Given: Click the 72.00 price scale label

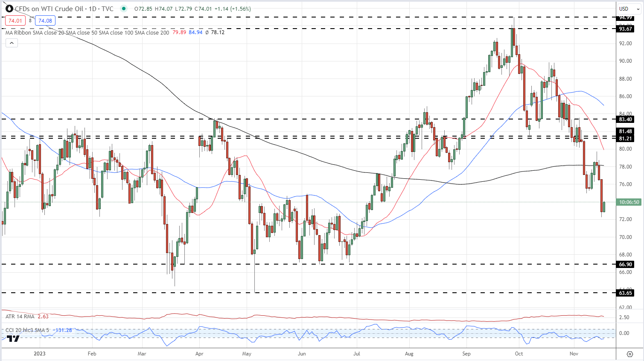Looking at the screenshot, I should pos(626,219).
